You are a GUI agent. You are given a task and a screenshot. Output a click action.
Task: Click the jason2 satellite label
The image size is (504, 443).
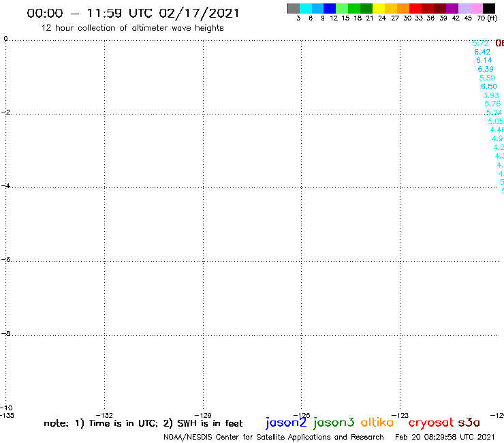click(x=286, y=423)
